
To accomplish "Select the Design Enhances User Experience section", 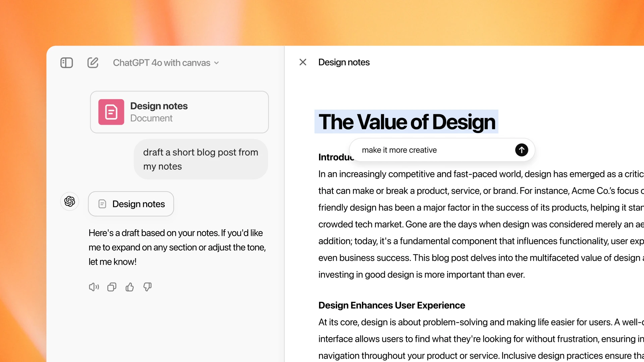I will [x=391, y=305].
